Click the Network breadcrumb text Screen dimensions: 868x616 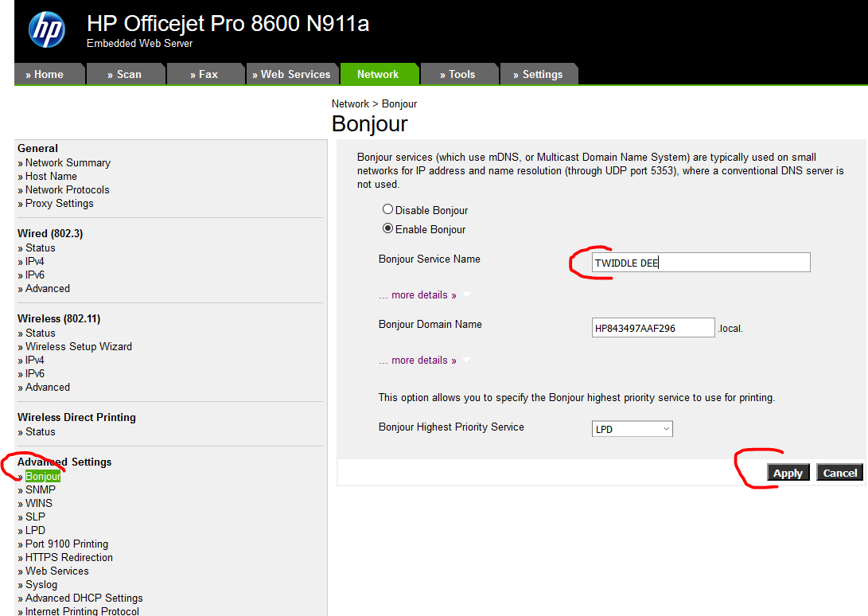coord(350,104)
